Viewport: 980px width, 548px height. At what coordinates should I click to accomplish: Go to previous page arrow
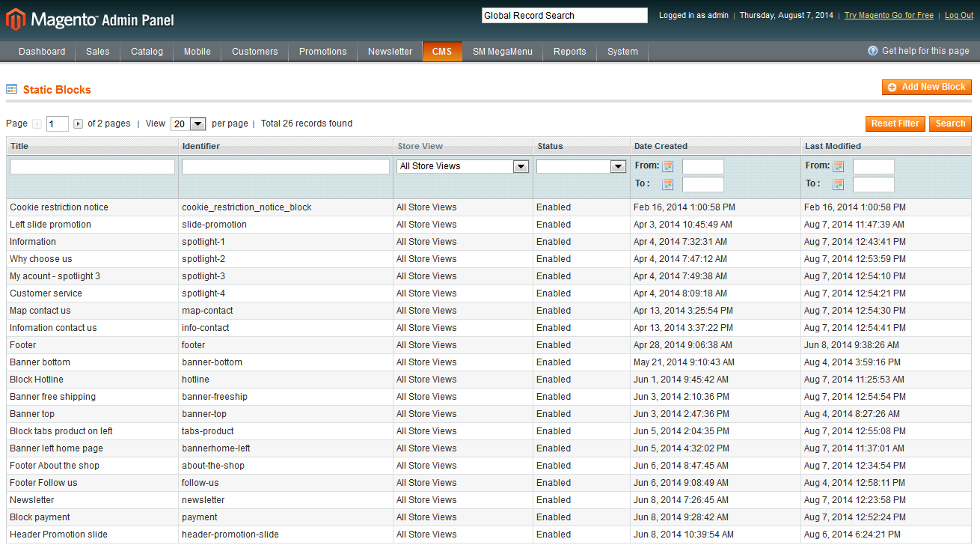[37, 124]
